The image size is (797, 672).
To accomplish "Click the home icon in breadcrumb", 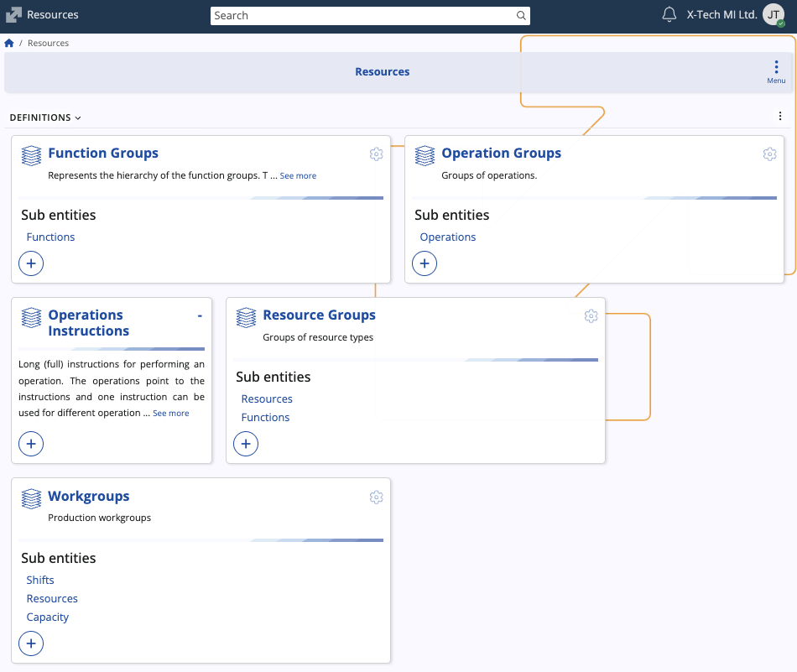I will (9, 43).
